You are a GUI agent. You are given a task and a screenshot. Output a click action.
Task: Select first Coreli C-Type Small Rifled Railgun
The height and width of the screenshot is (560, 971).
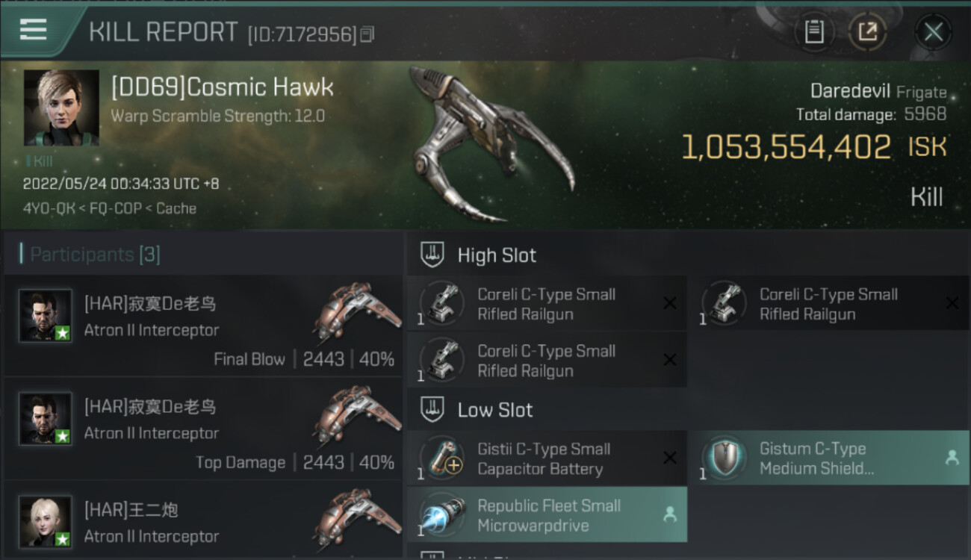coord(547,304)
